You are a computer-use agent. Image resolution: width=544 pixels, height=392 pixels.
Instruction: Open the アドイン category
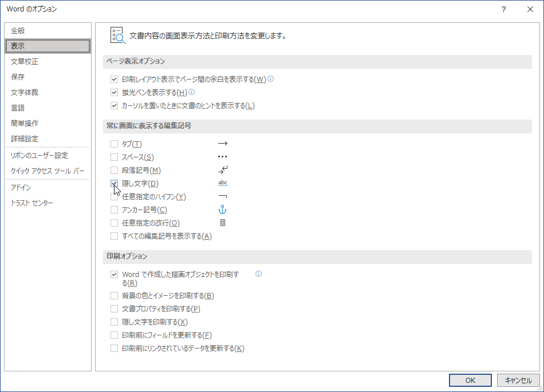pyautogui.click(x=48, y=188)
